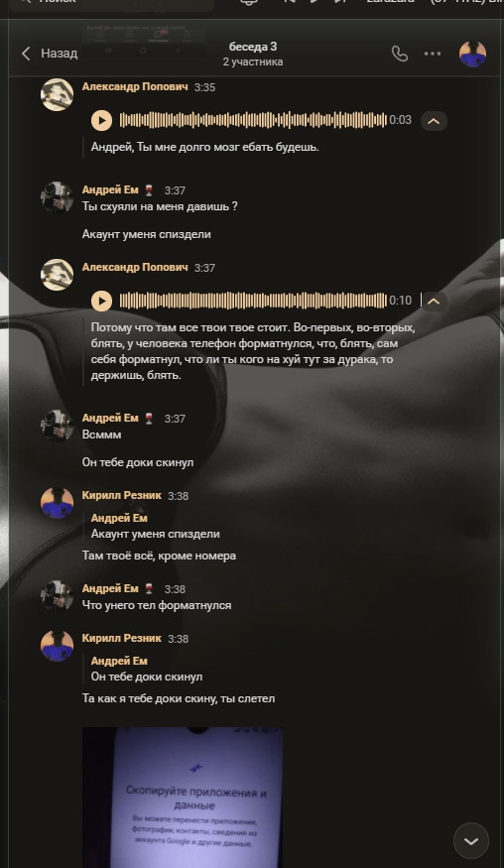Play the 0:10 voice message
This screenshot has height=868, width=504.
pos(101,301)
